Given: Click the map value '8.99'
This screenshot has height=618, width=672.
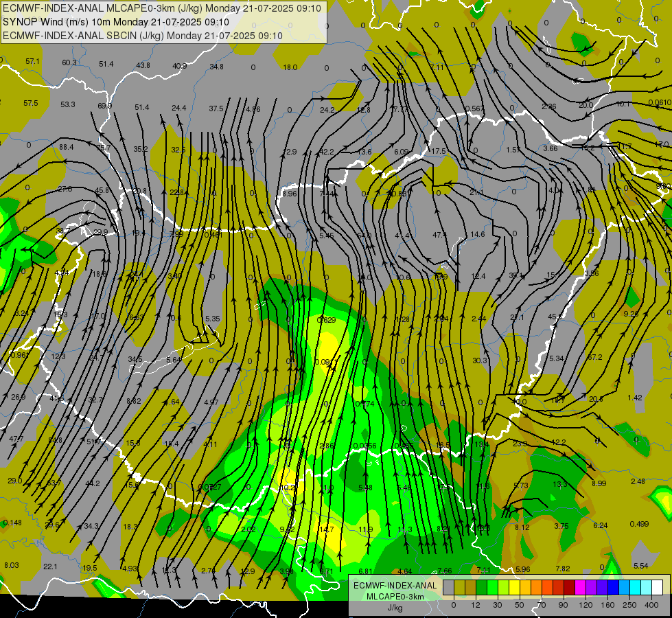Looking at the screenshot, I should click(599, 483).
